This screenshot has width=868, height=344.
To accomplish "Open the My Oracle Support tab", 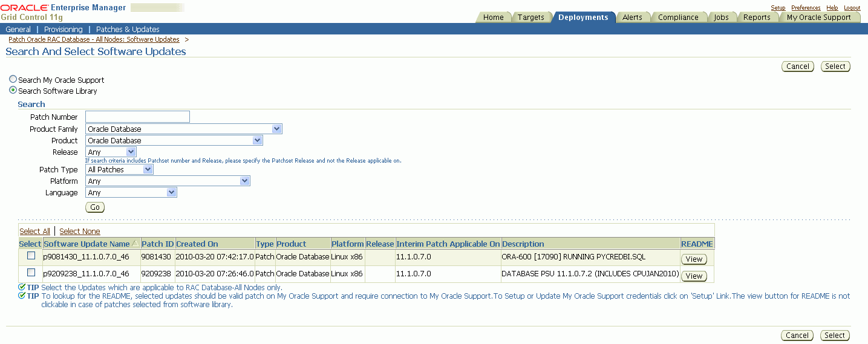I will tap(818, 18).
